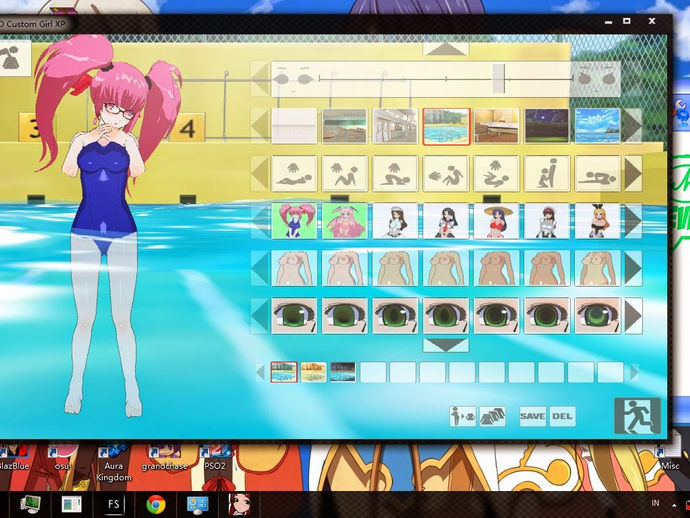This screenshot has width=690, height=518.
Task: Pick the fourth skin tone option
Action: coord(445,268)
